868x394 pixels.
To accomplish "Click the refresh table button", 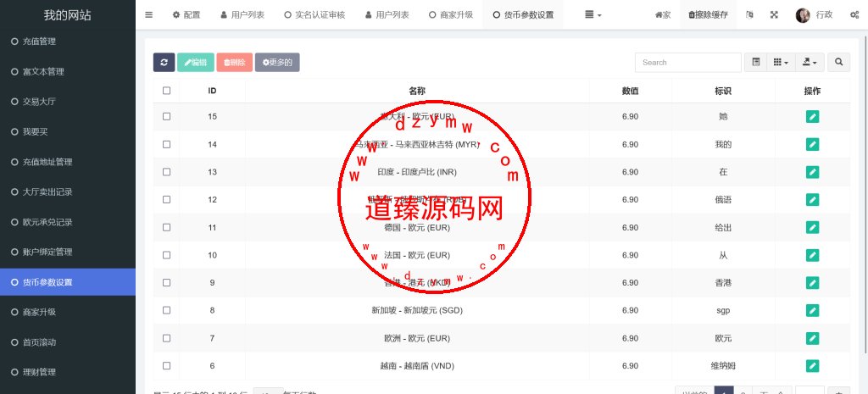I will tap(164, 63).
